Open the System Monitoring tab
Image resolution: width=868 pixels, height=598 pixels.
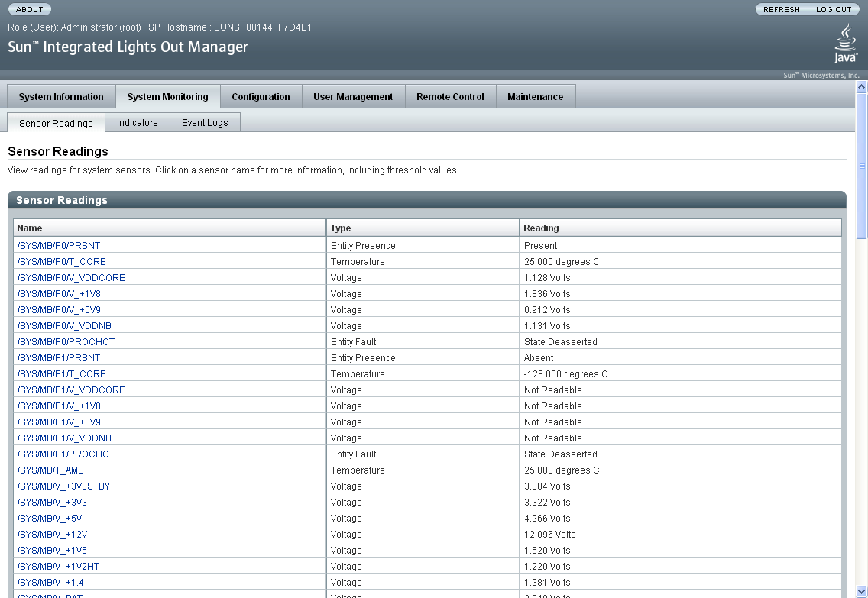(168, 97)
